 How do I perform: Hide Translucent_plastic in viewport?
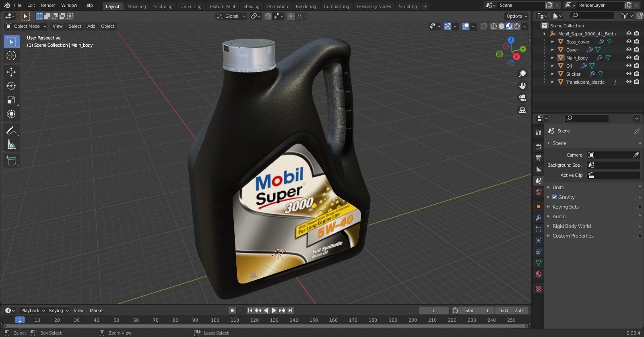pyautogui.click(x=629, y=82)
